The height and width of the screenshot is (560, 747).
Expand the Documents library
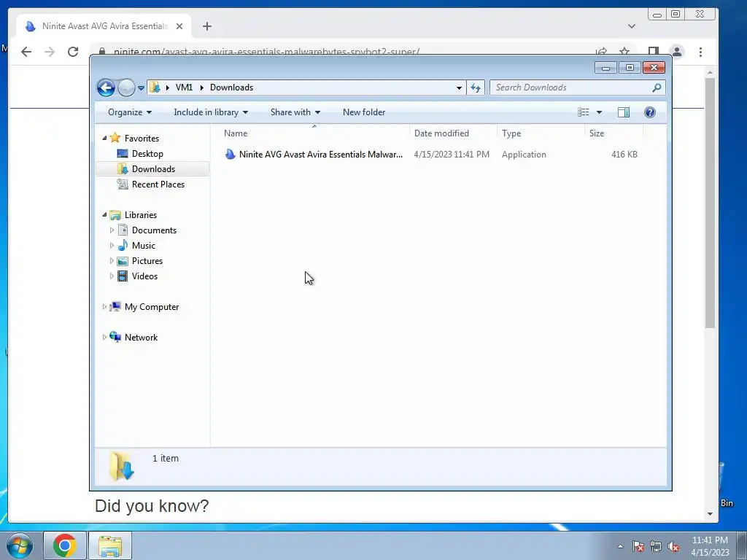(x=112, y=230)
